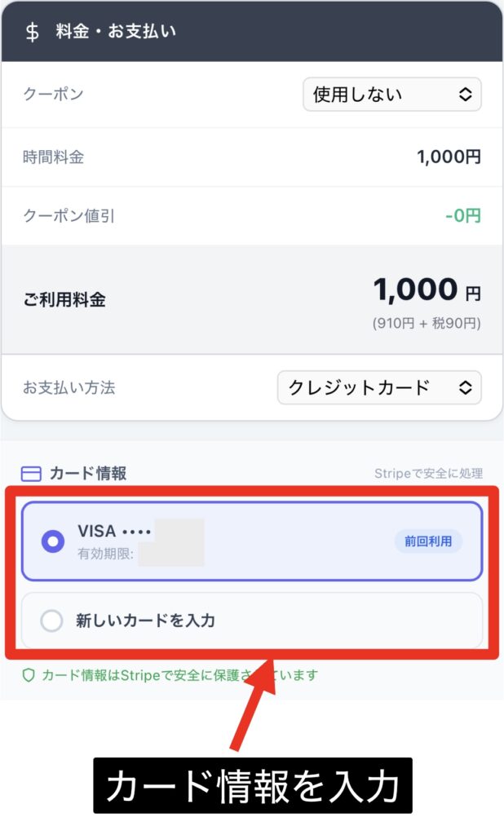Viewport: 504px width, 835px height.
Task: Click the Stripeで安全に処理 text
Action: tap(428, 474)
